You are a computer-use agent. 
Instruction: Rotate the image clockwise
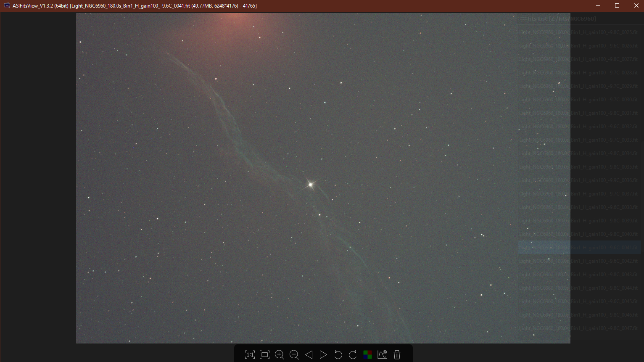coord(353,355)
